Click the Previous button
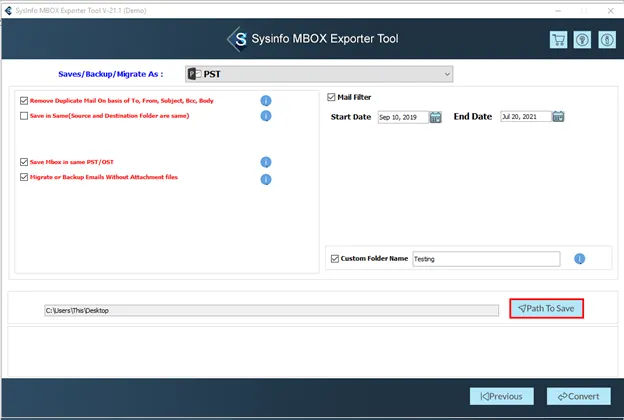The height and width of the screenshot is (420, 624). (x=501, y=397)
